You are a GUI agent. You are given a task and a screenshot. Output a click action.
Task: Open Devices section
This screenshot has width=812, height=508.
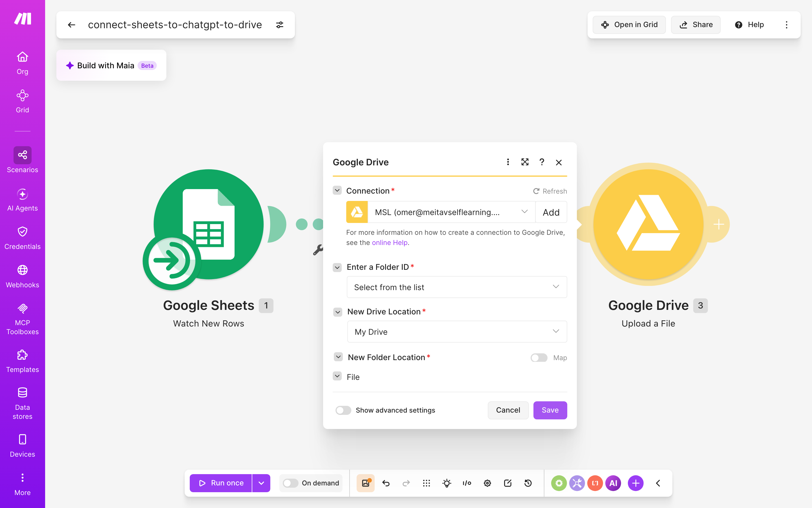point(23,446)
